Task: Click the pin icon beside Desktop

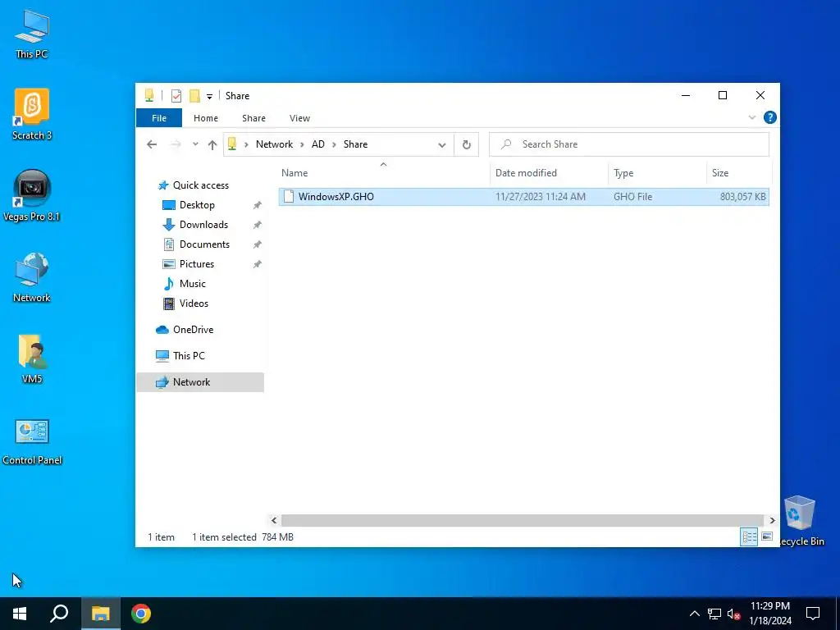Action: 257,205
